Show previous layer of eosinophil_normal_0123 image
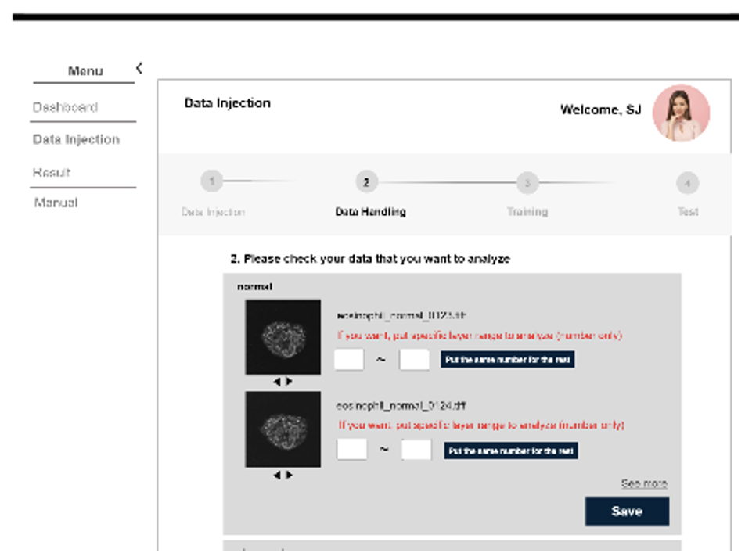Image resolution: width=745 pixels, height=560 pixels. click(277, 382)
